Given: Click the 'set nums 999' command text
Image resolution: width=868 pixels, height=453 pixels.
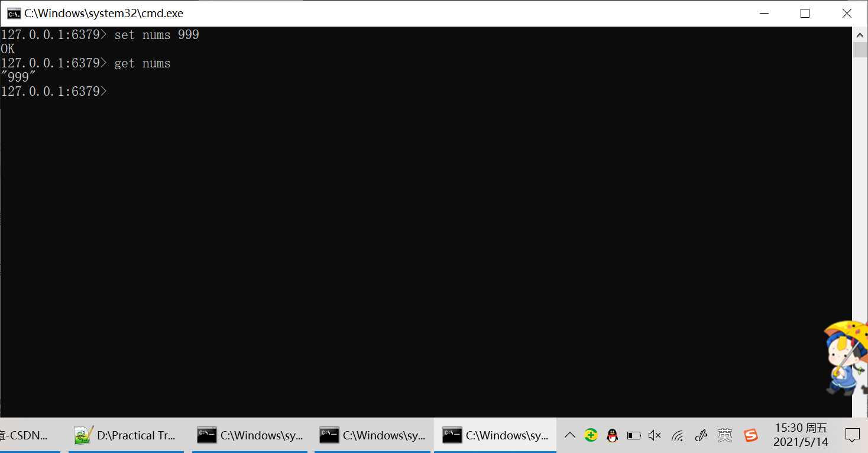Looking at the screenshot, I should point(157,35).
